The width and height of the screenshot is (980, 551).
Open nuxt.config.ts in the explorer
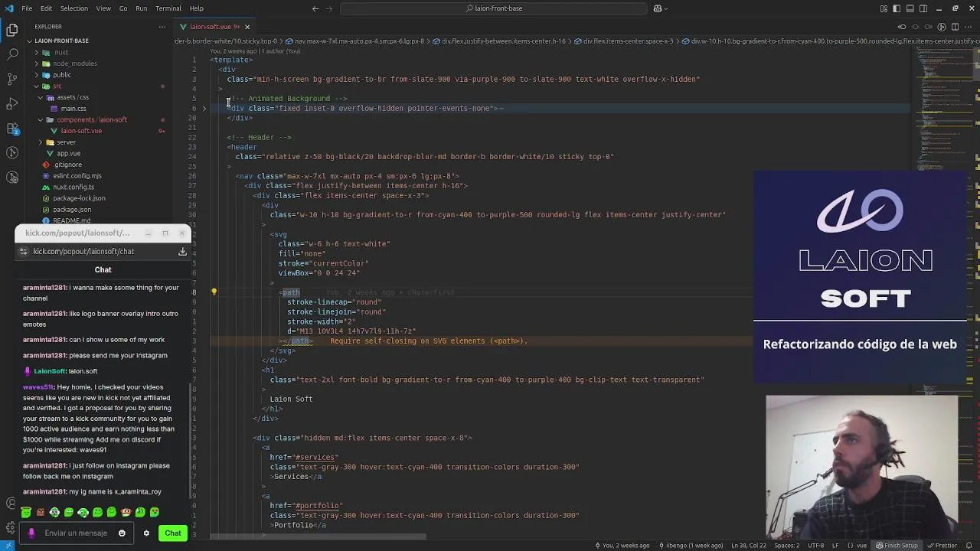tap(73, 187)
